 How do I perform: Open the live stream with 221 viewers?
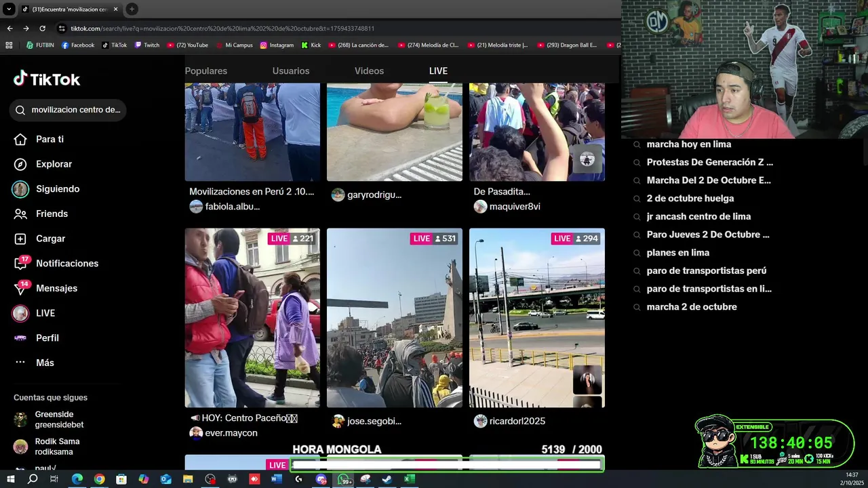click(252, 318)
